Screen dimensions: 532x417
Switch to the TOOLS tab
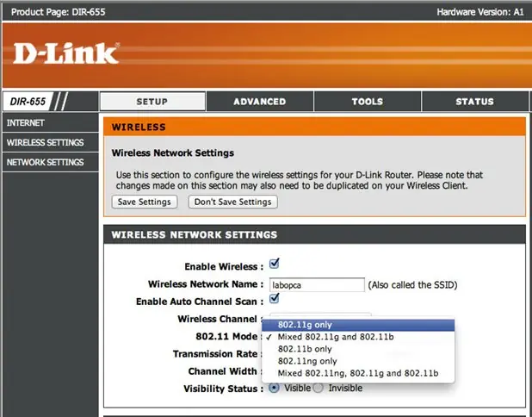[367, 102]
